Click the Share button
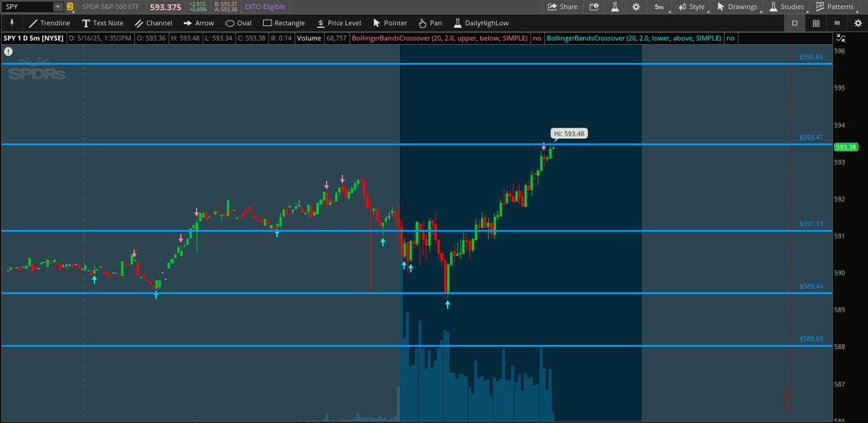This screenshot has height=423, width=868. coord(563,7)
